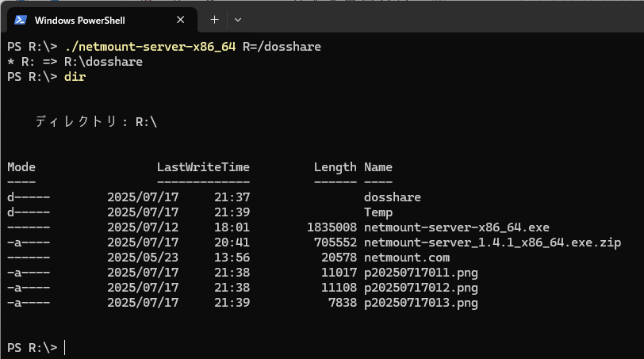Click the LastWriteTime column header
644x359 pixels.
point(203,167)
